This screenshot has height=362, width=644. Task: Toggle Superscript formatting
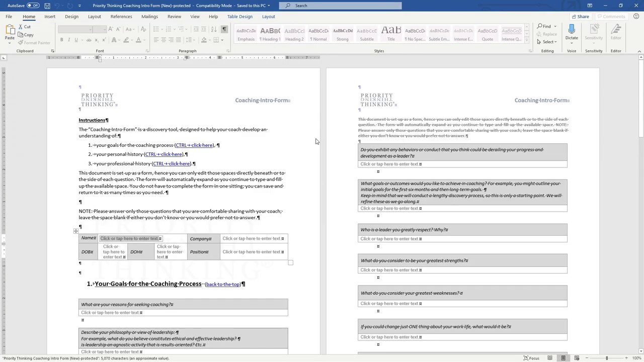click(x=104, y=40)
